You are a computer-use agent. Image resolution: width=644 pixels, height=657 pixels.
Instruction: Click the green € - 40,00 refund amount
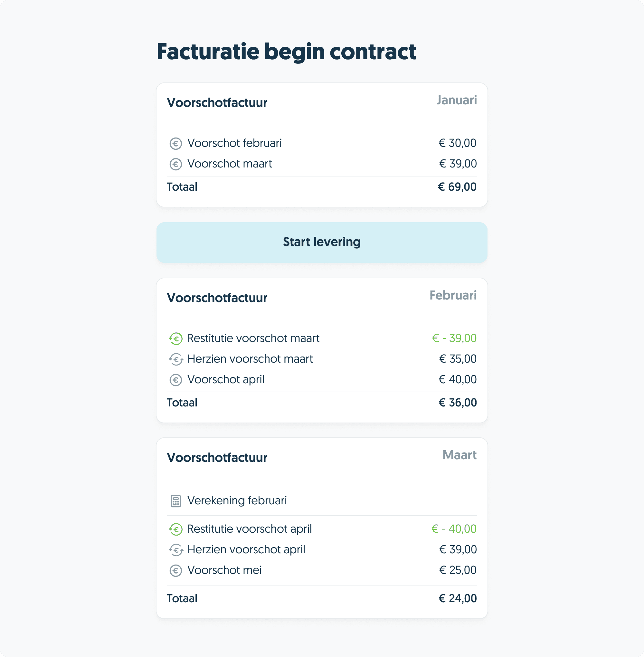coord(454,529)
